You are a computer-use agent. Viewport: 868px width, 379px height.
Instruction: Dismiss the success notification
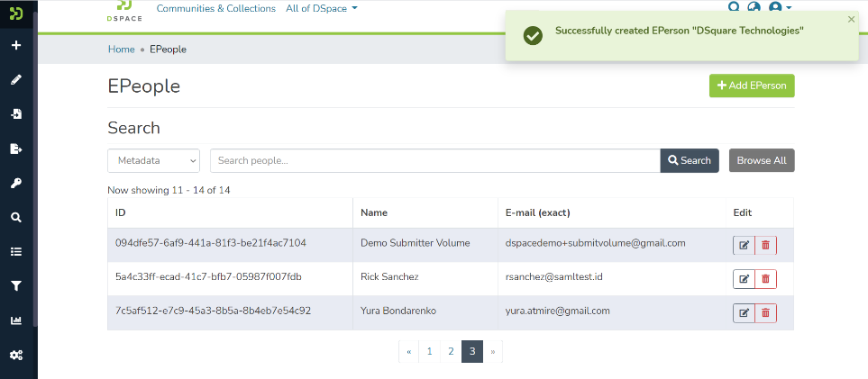point(852,19)
